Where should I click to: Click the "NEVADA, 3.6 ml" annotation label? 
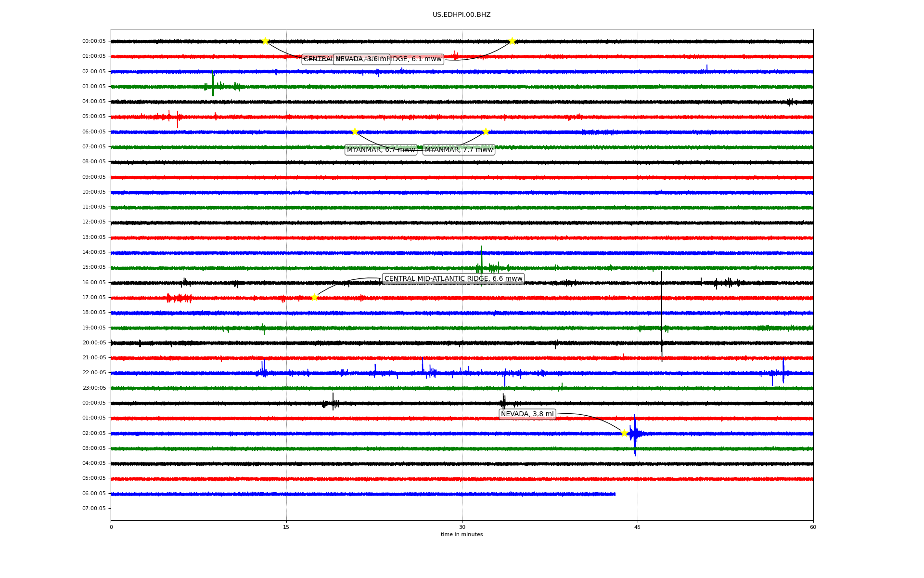pyautogui.click(x=361, y=59)
